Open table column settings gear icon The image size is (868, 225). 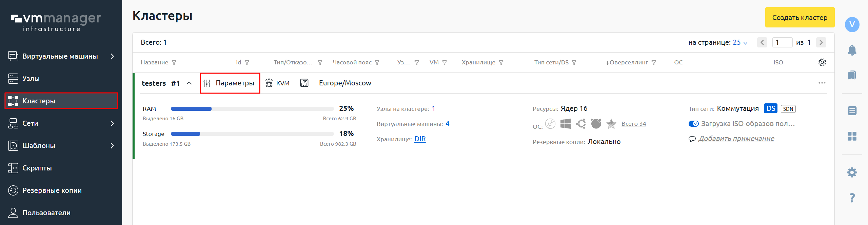point(823,62)
